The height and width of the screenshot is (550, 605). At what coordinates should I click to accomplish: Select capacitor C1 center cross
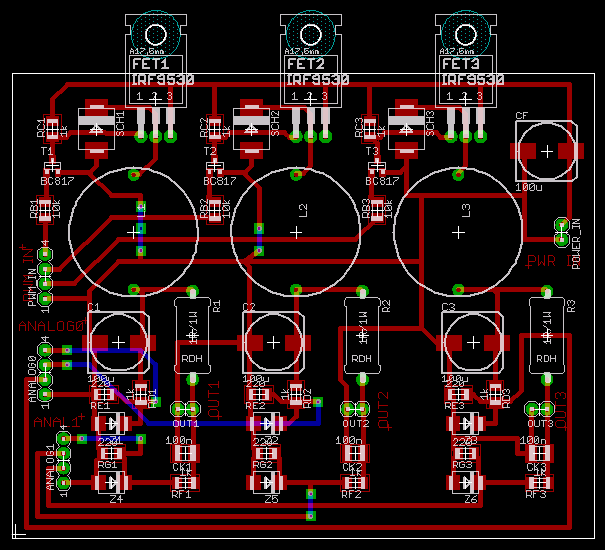[x=118, y=342]
